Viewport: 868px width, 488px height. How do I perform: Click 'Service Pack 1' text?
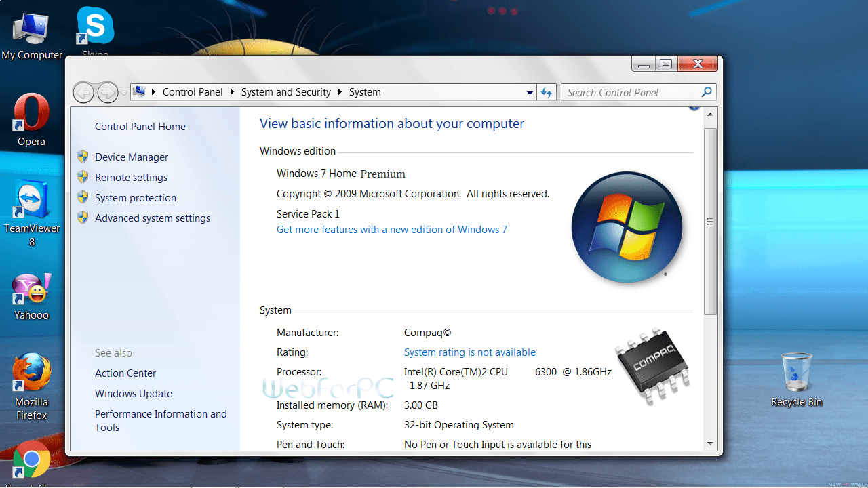[x=308, y=214]
